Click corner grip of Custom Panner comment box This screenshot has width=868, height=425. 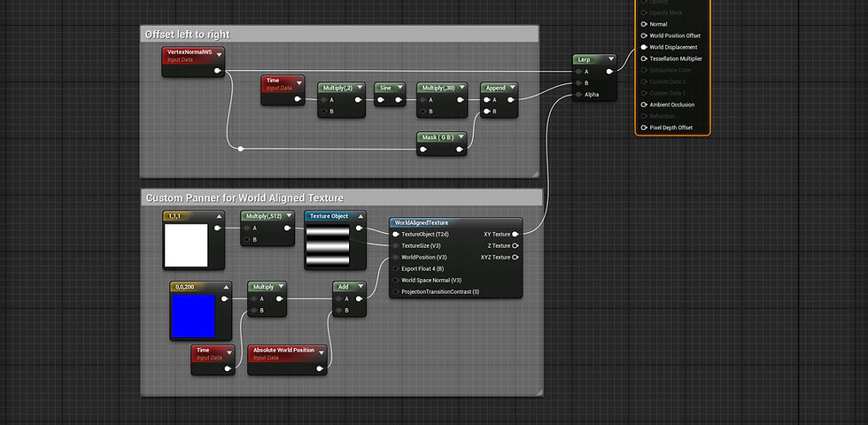539,392
